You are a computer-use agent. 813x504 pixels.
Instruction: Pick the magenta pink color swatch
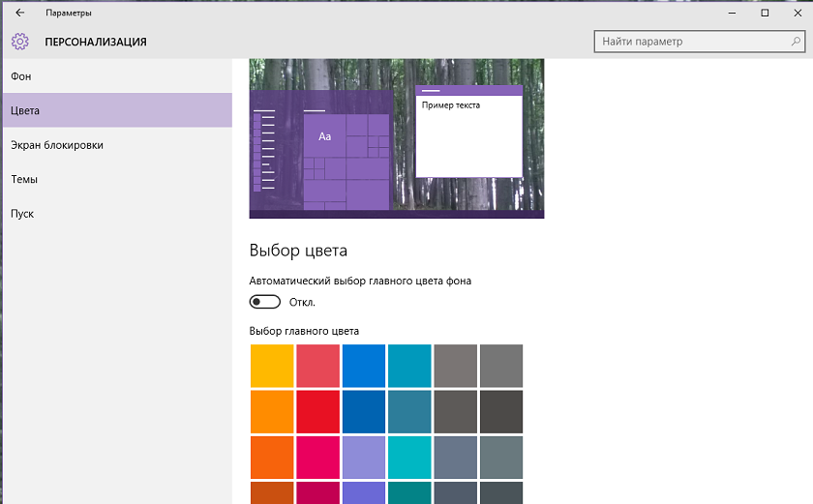pyautogui.click(x=318, y=458)
